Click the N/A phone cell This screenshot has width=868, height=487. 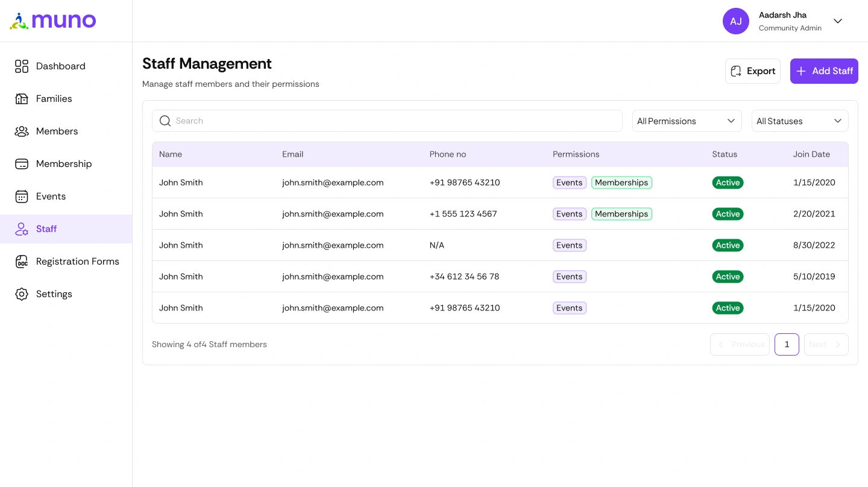click(436, 245)
